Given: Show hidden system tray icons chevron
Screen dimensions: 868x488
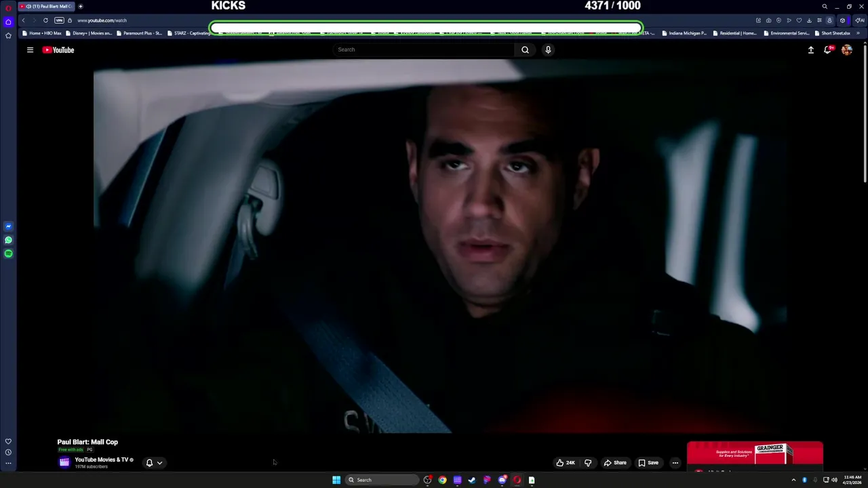Looking at the screenshot, I should (x=793, y=480).
